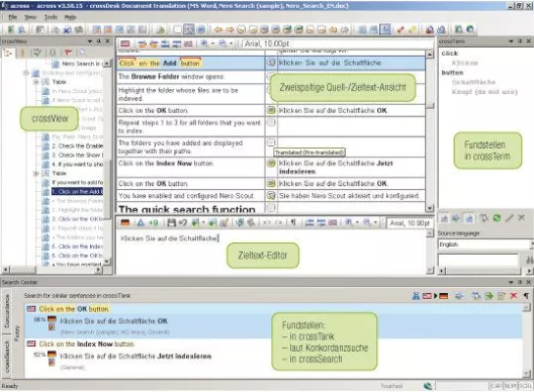Open zoom-out dropdown arrow in source view toolbar

pyautogui.click(x=231, y=44)
